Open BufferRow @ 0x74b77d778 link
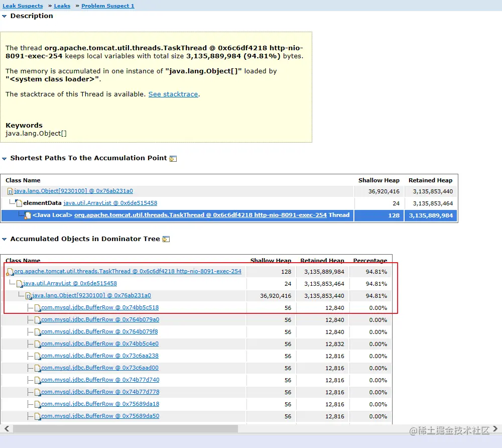This screenshot has width=502, height=448. click(x=100, y=392)
